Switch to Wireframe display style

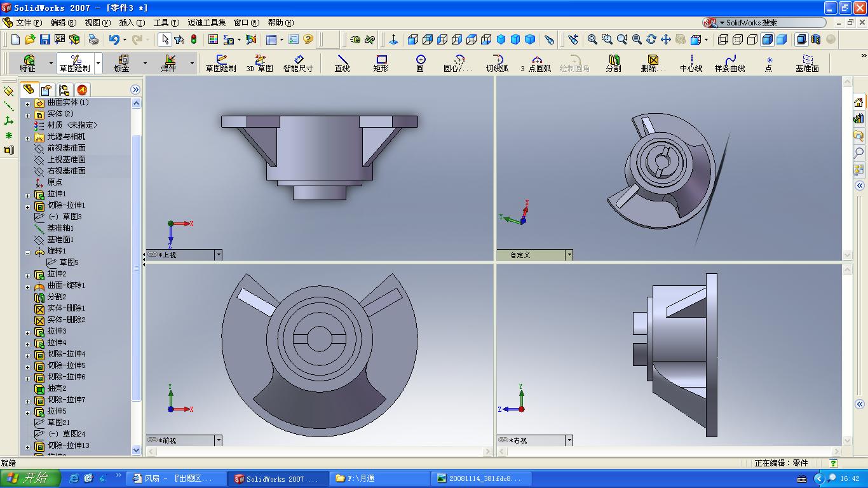[723, 39]
